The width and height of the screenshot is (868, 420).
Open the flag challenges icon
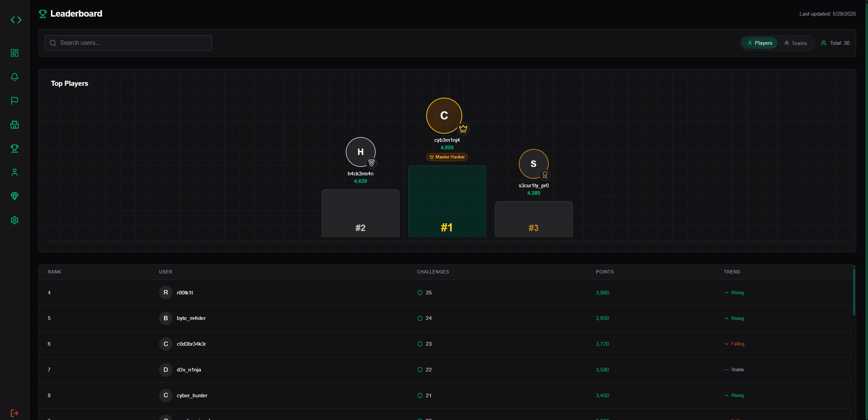15,101
